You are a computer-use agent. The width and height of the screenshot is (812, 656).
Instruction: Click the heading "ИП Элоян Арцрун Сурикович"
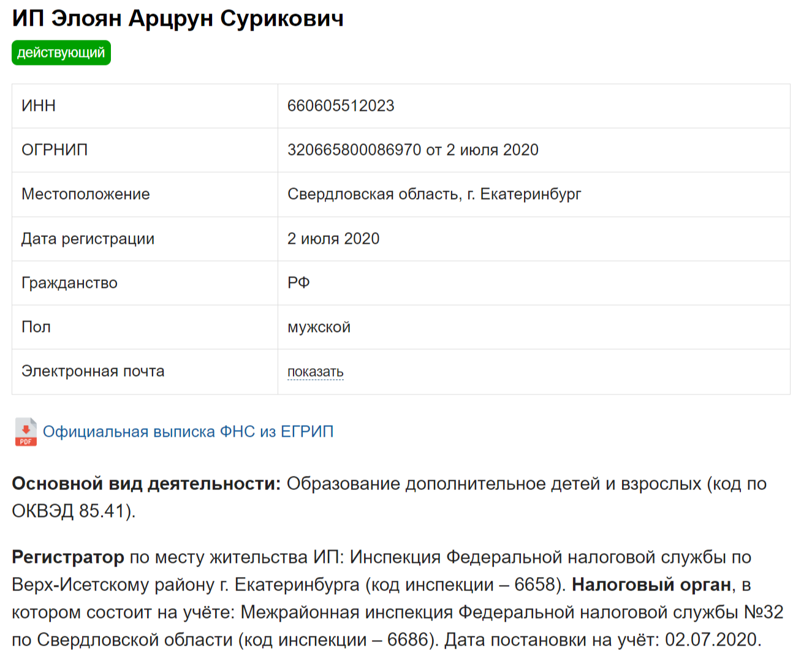coord(178,18)
